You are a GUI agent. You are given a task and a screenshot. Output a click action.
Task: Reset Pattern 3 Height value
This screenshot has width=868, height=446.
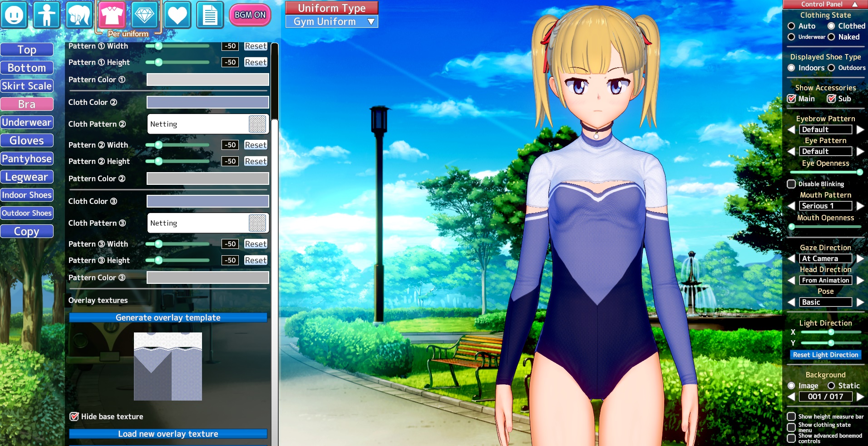point(256,260)
